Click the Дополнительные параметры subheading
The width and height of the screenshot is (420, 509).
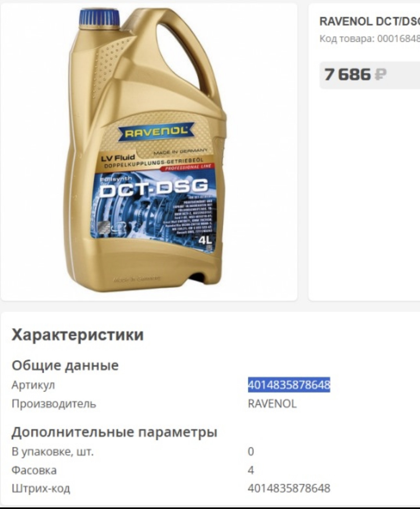[x=114, y=432]
